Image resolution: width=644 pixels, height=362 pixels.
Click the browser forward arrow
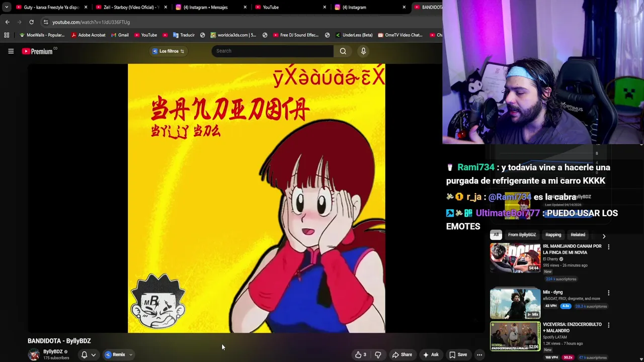pyautogui.click(x=19, y=22)
